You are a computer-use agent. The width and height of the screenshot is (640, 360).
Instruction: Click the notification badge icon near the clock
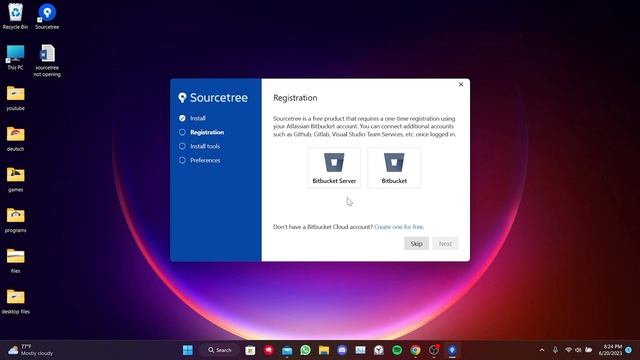coord(629,350)
